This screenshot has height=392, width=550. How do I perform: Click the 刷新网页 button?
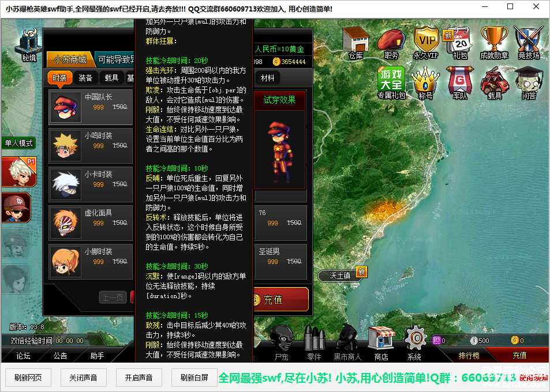pos(28,378)
